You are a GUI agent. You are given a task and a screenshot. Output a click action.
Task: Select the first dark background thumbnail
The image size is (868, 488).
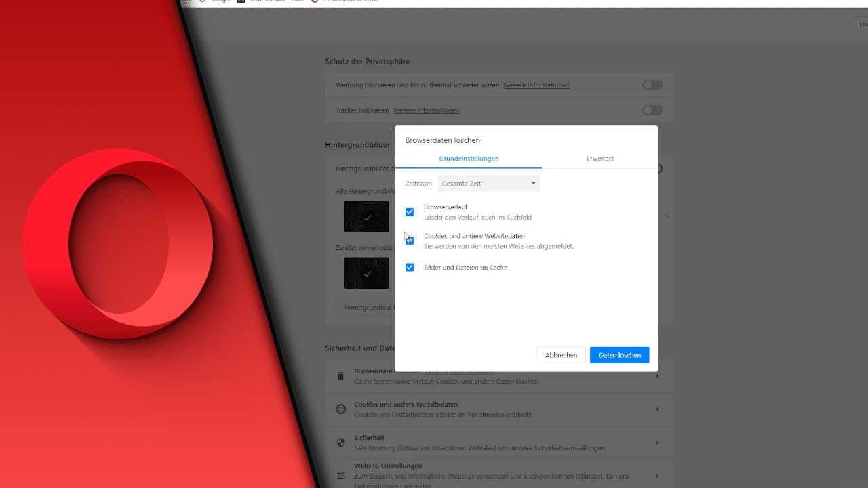tap(366, 217)
